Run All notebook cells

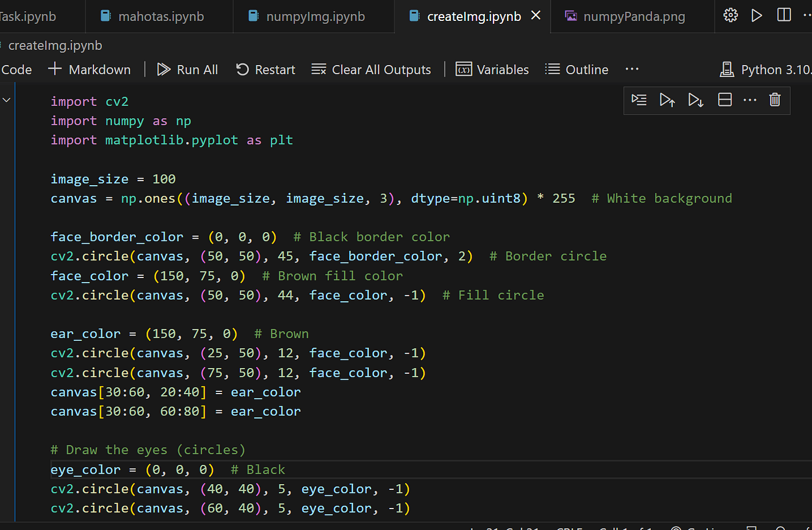coord(187,69)
